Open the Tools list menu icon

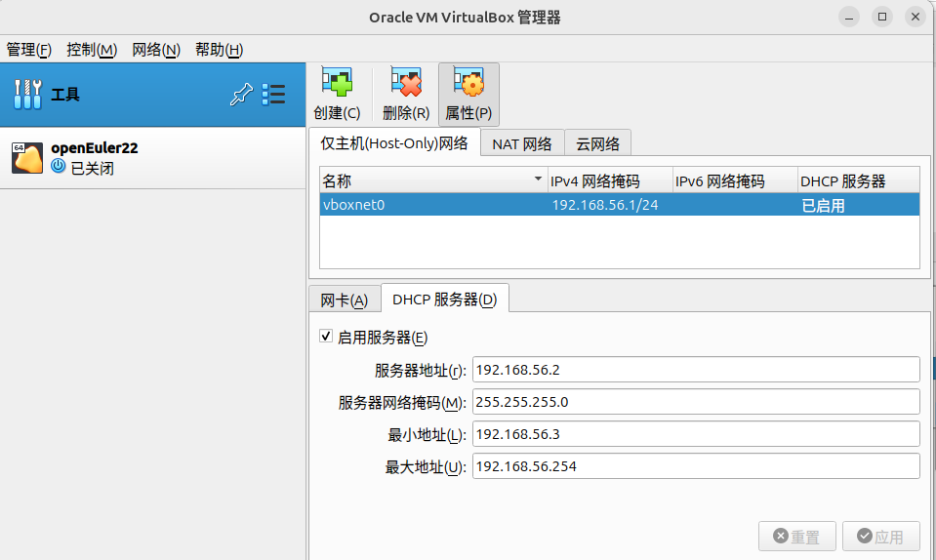click(273, 95)
